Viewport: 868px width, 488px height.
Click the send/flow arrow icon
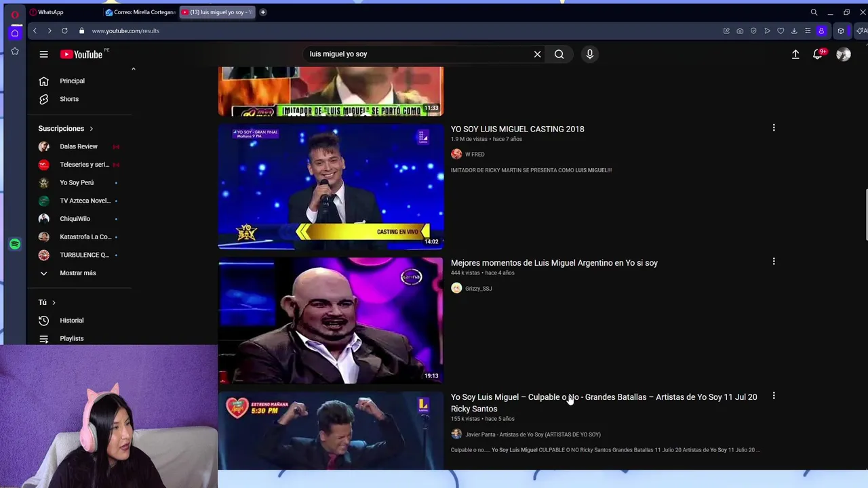(x=767, y=30)
